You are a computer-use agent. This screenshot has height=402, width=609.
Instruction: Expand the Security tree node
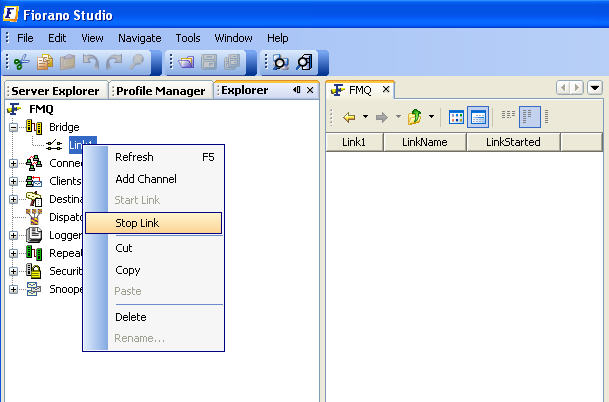(x=13, y=271)
